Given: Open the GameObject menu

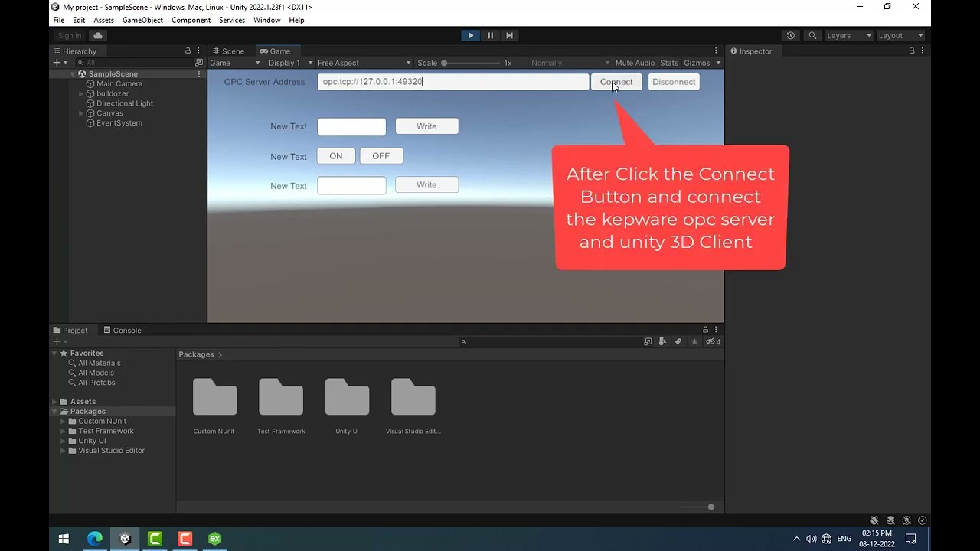Looking at the screenshot, I should pyautogui.click(x=142, y=20).
